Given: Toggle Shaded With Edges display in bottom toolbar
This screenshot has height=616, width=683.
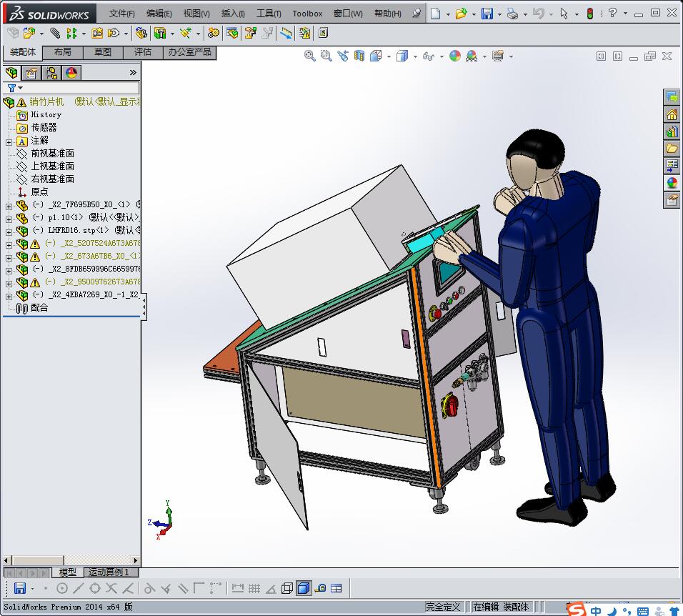Looking at the screenshot, I should (x=304, y=589).
